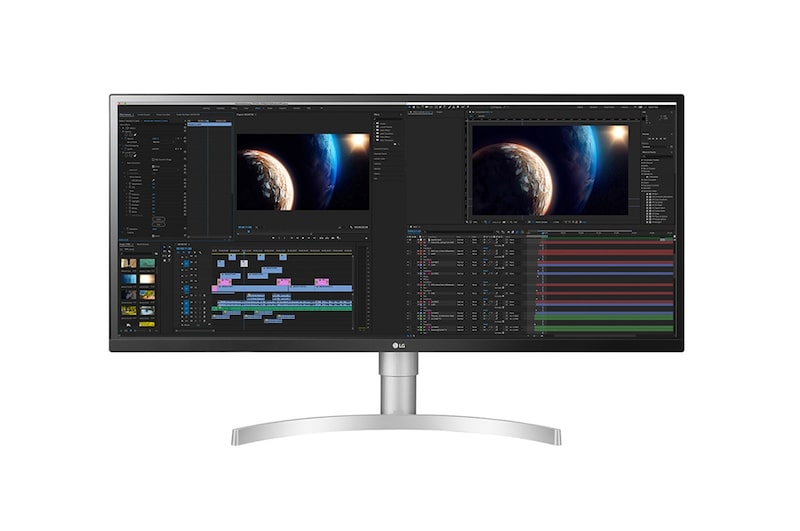Image resolution: width=800 pixels, height=531 pixels.
Task: Create ellipse mask under Lumetri Color effect
Action: pos(126,156)
